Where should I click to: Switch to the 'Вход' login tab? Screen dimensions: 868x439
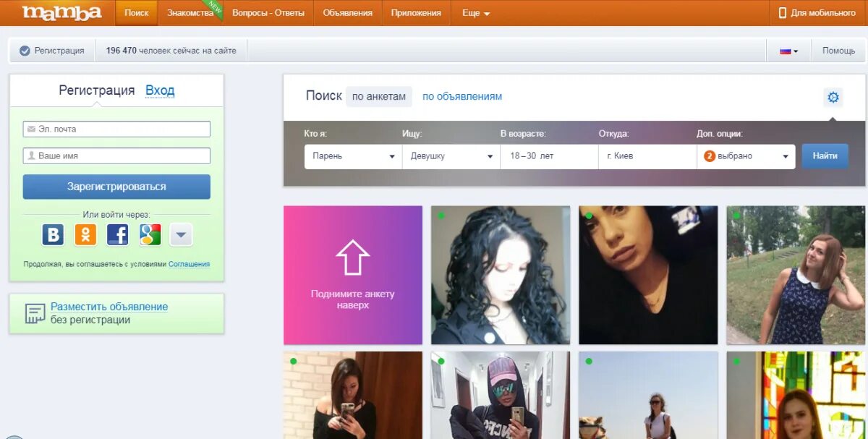[x=160, y=90]
